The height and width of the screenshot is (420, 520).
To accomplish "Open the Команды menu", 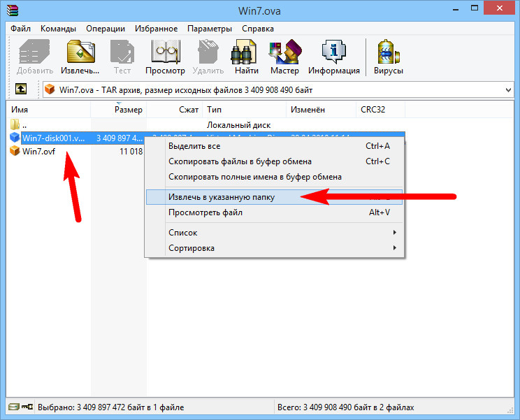I will 58,29.
